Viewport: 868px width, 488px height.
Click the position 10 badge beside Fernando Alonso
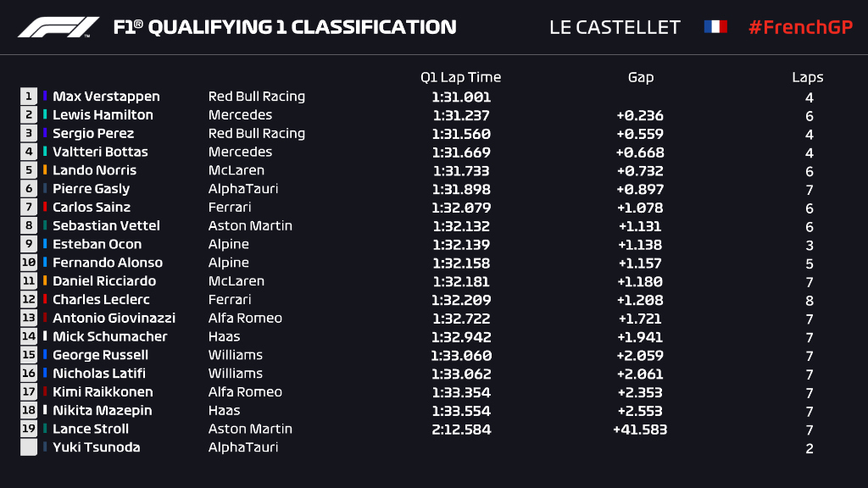tap(30, 263)
